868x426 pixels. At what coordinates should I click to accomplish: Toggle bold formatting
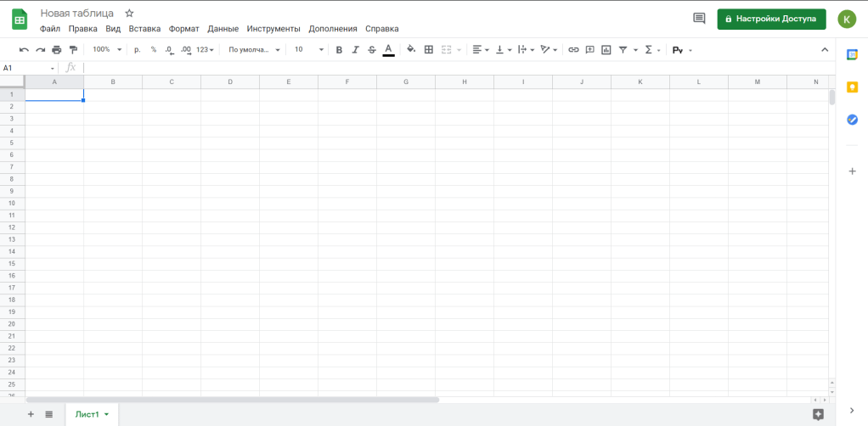(x=339, y=50)
